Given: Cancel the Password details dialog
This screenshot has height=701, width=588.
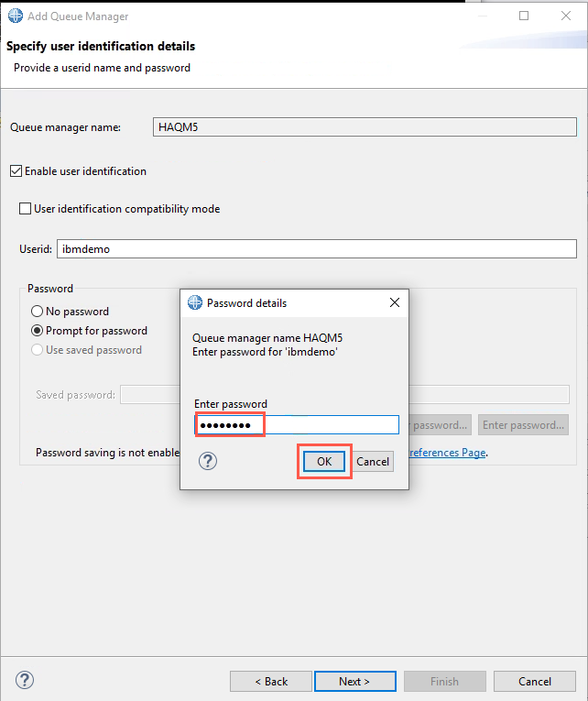Looking at the screenshot, I should click(373, 461).
